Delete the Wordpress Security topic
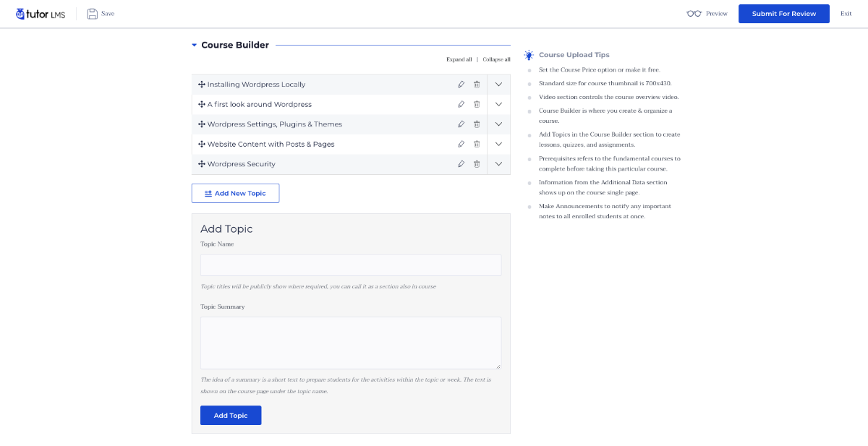The width and height of the screenshot is (868, 446). click(477, 164)
